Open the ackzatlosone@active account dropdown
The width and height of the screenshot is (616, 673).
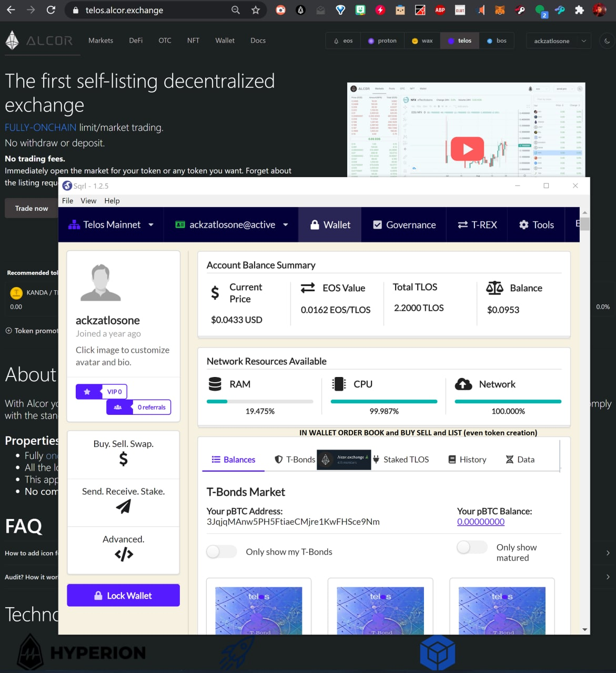coord(231,225)
